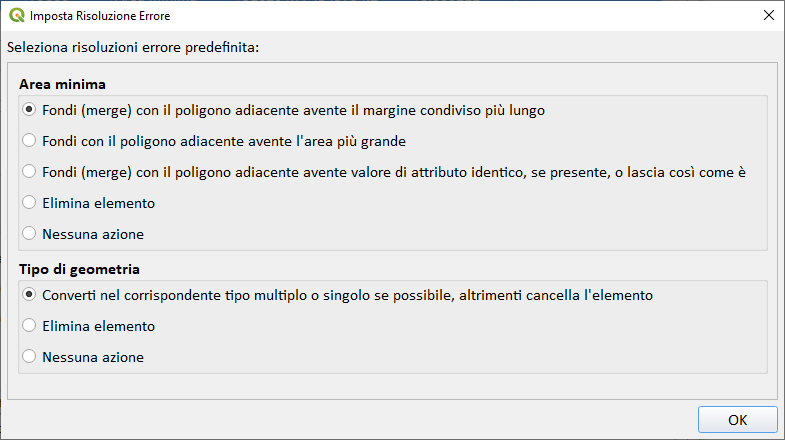Click the Area minima group heading

[x=62, y=84]
